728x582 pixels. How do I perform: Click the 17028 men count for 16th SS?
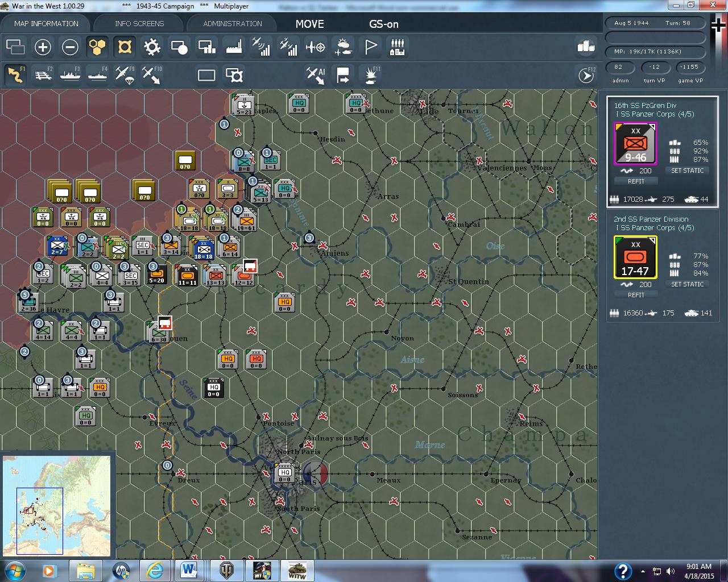(x=633, y=199)
